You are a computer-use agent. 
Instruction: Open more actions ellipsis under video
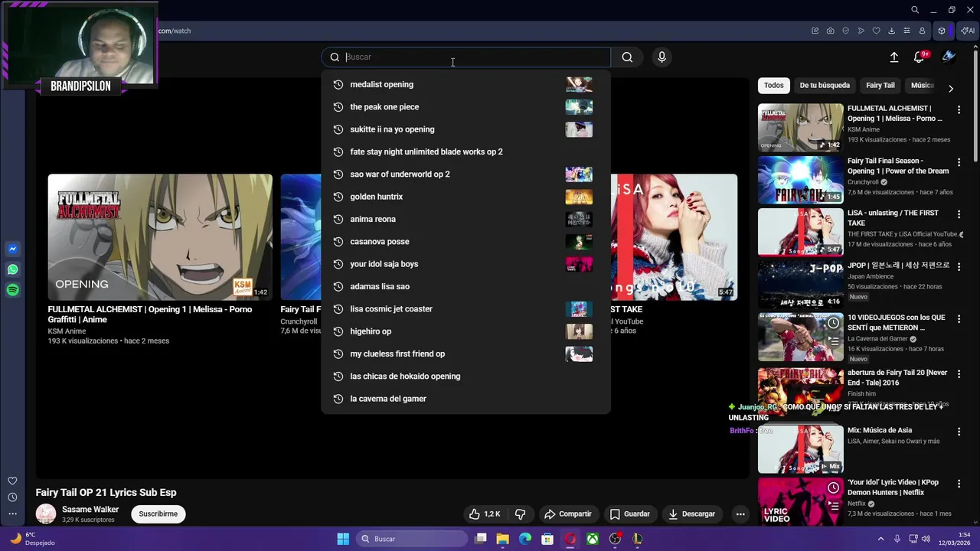[740, 514]
